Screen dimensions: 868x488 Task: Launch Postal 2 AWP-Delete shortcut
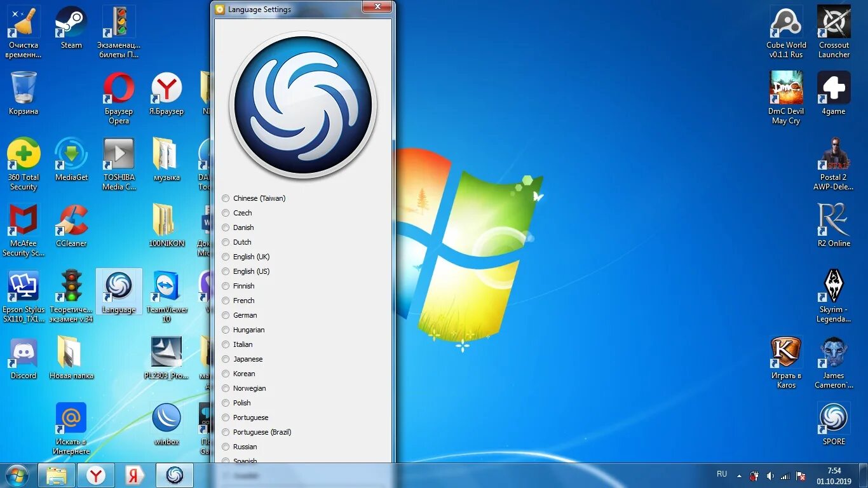coord(834,164)
